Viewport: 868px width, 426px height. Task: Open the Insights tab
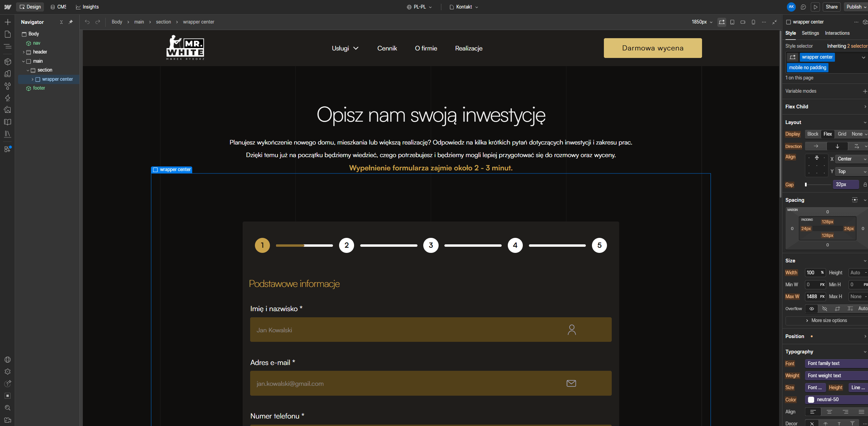coord(87,7)
